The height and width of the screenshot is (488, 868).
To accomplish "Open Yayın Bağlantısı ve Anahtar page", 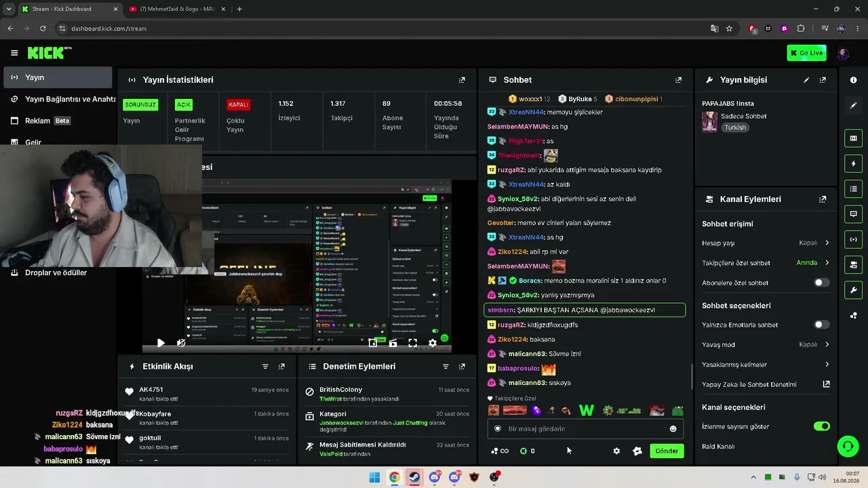I will 62,99.
